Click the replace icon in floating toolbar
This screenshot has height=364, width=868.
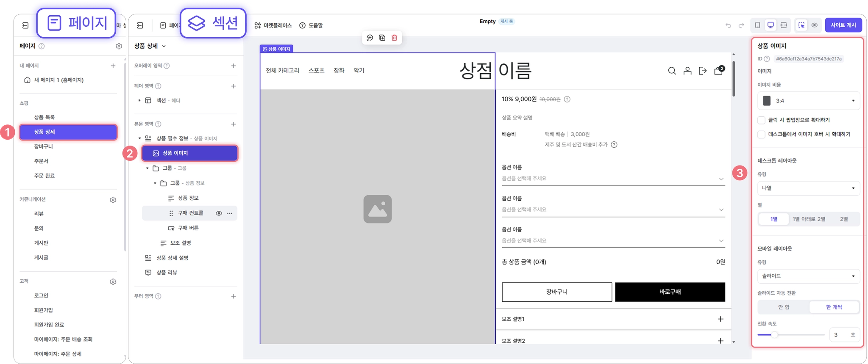370,38
